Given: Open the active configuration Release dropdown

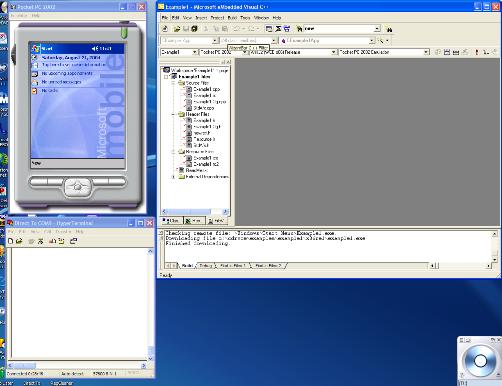Looking at the screenshot, I should tap(333, 52).
